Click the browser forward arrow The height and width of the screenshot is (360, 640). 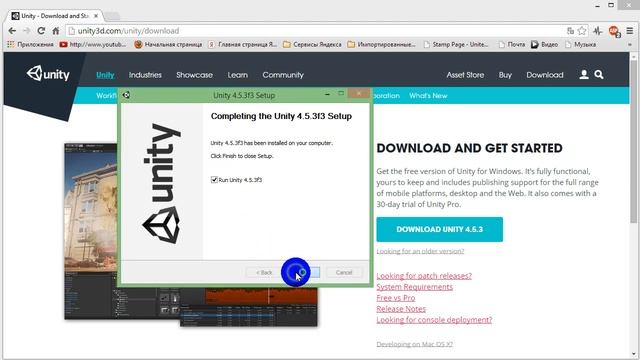tap(27, 31)
